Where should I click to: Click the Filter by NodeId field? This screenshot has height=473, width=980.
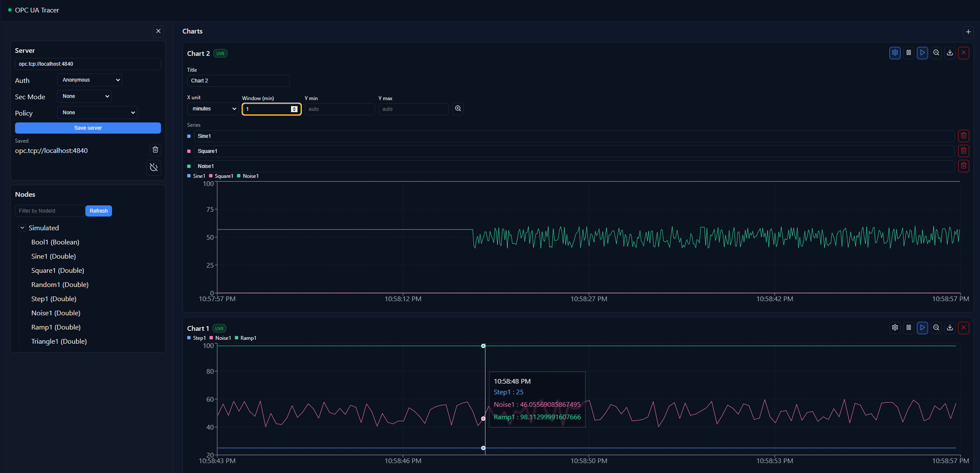coord(49,211)
